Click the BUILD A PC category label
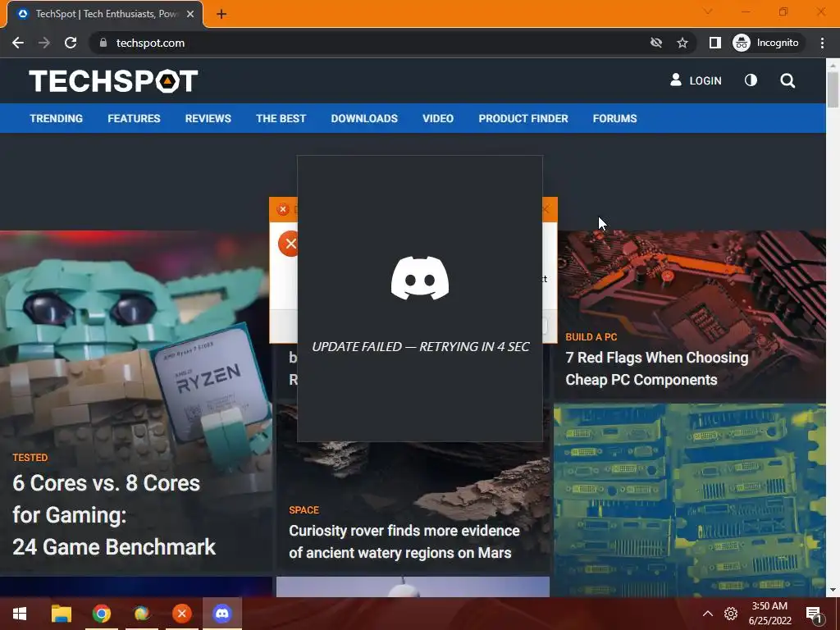840x630 pixels. tap(591, 337)
